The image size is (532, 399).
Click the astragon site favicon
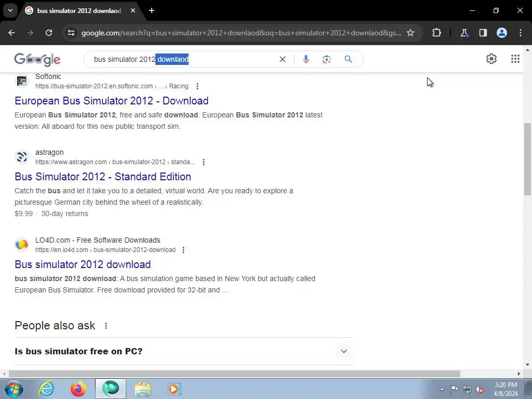click(22, 157)
